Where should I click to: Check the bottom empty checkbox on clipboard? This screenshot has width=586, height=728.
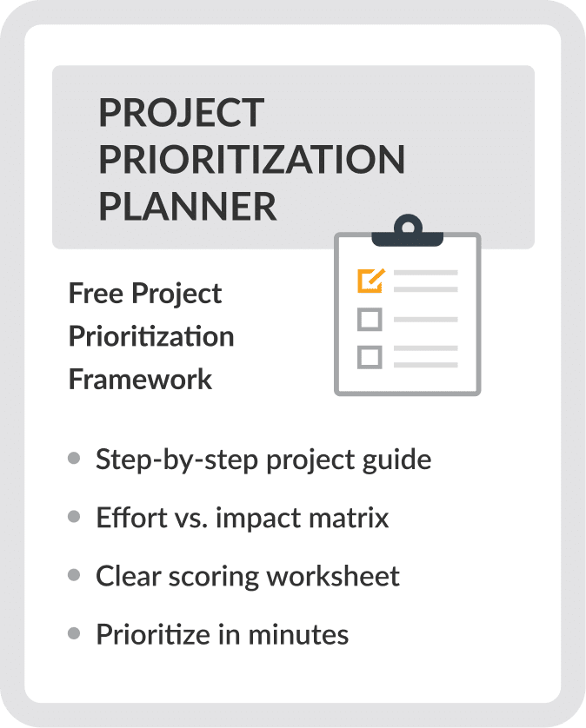(370, 356)
